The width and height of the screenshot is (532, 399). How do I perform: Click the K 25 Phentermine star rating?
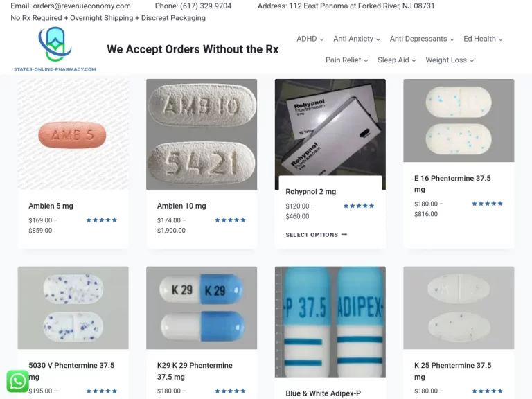487,391
